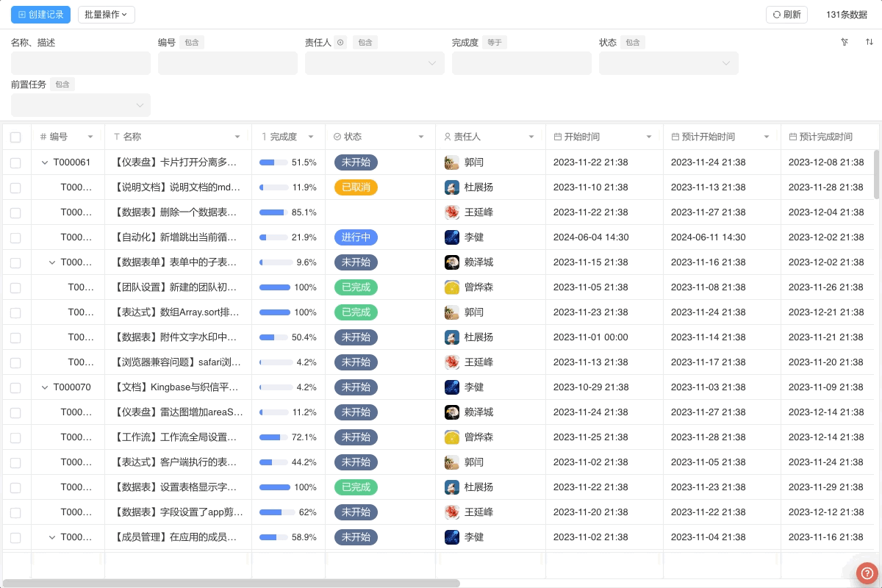Viewport: 882px width, 588px height.
Task: Click the small icon beside 责任人 filter label
Action: click(340, 43)
